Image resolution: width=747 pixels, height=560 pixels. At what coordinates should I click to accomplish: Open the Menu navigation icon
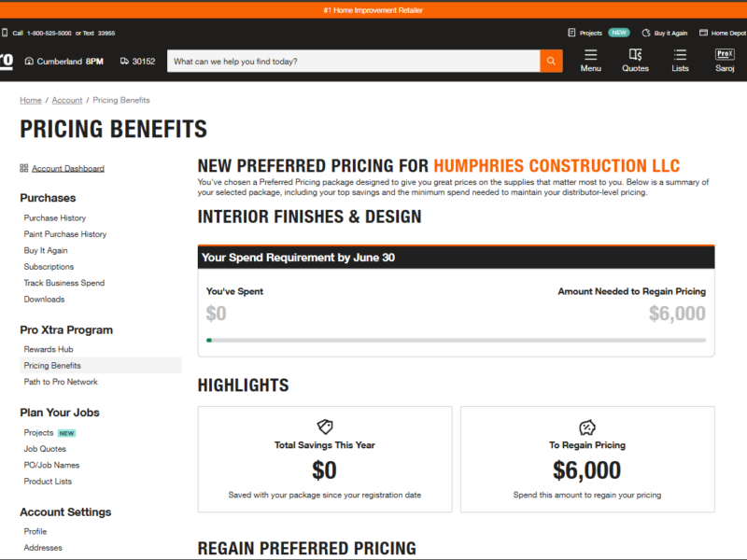tap(590, 60)
